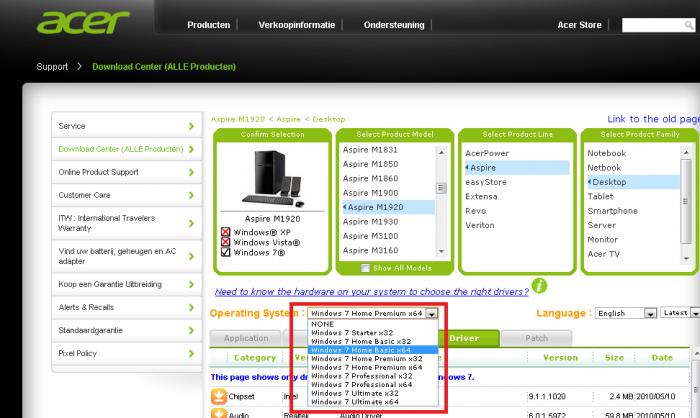Screen dimensions: 700x418
Task: Select Aspire M1831 model
Action: (x=370, y=150)
